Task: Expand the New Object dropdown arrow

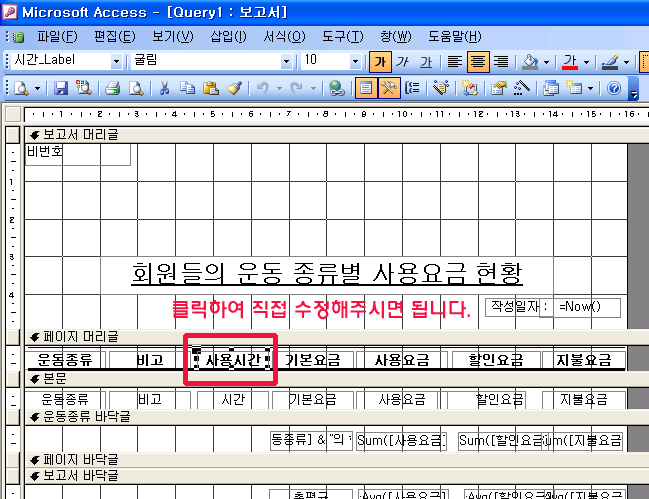Action: (x=590, y=88)
